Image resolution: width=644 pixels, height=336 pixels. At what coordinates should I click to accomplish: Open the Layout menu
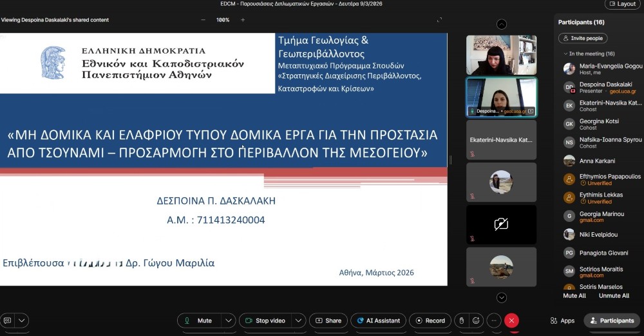[x=623, y=4]
